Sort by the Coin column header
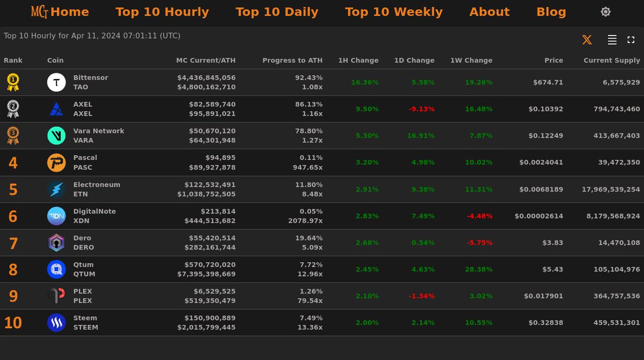 pos(55,60)
